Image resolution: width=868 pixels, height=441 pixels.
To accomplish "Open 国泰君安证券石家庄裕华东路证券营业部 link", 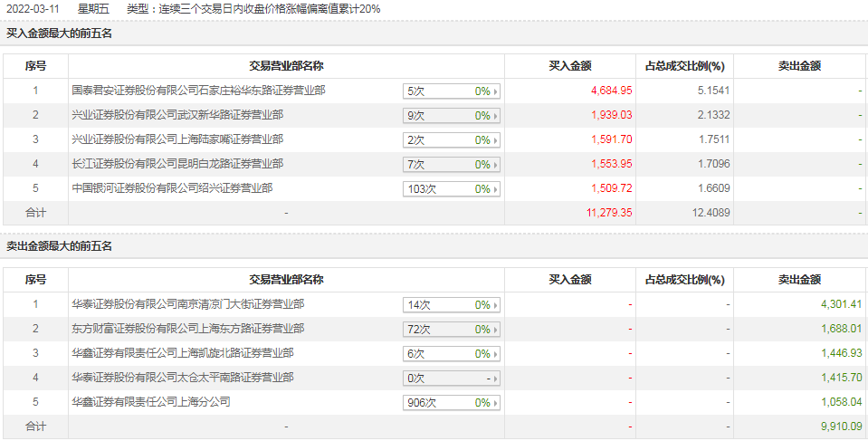I will [x=199, y=91].
